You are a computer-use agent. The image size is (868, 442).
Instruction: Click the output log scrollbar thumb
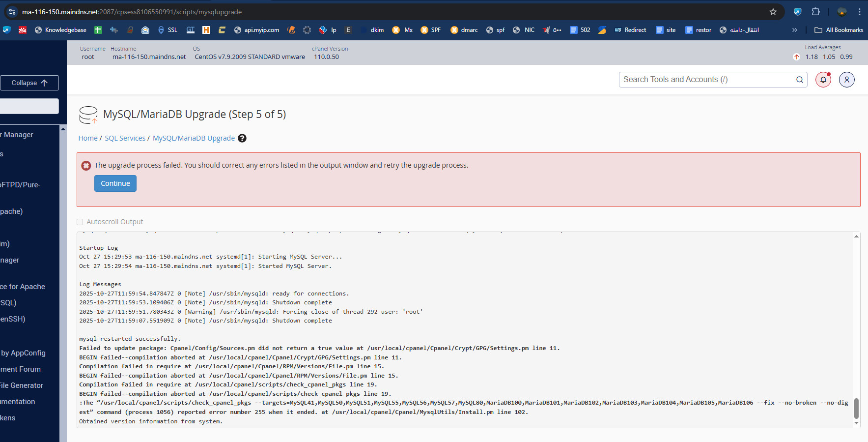(856, 408)
